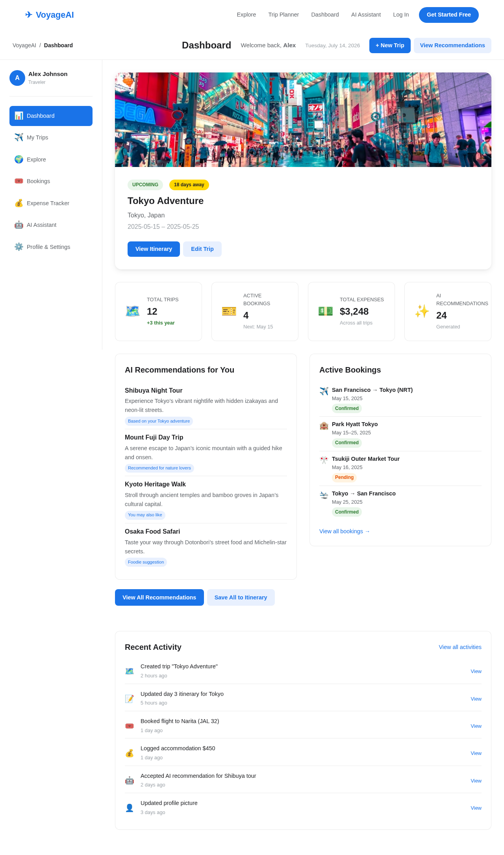Open Trip Planner in the top navigation
Screen dimensions: 504x855
click(283, 15)
